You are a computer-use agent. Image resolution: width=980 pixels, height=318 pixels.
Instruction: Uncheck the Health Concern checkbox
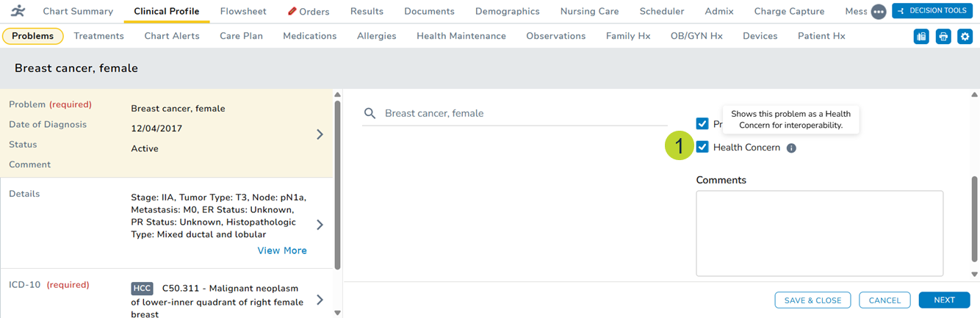pyautogui.click(x=702, y=147)
